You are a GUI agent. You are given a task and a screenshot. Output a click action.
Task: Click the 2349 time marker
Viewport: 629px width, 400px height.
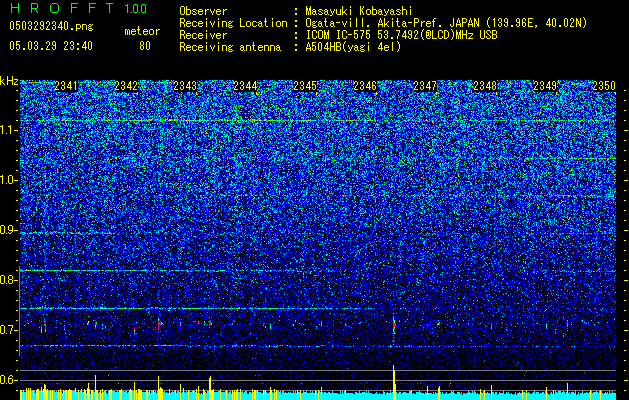(545, 86)
